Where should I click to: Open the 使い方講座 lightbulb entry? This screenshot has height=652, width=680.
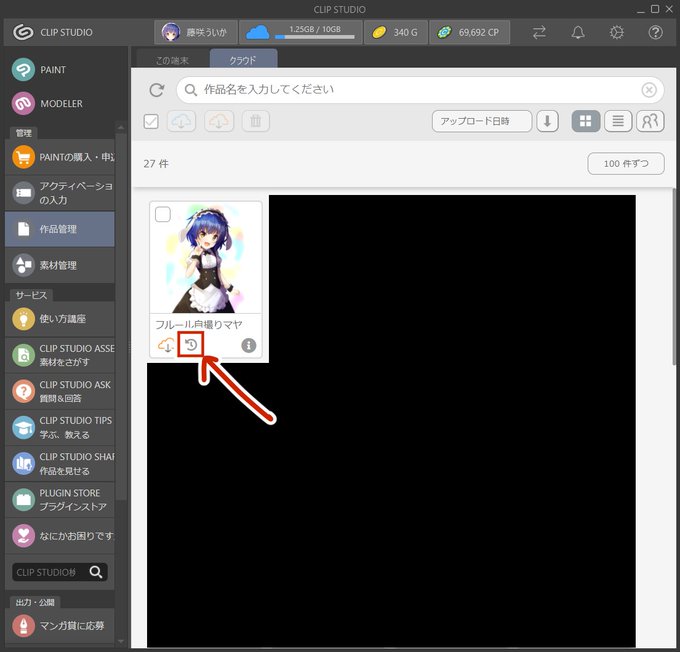point(60,319)
